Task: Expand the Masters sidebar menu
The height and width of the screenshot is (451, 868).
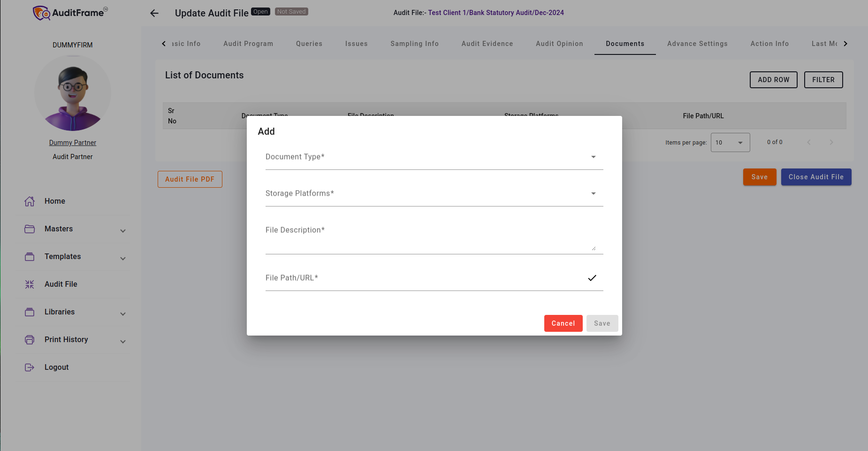Action: pos(122,231)
